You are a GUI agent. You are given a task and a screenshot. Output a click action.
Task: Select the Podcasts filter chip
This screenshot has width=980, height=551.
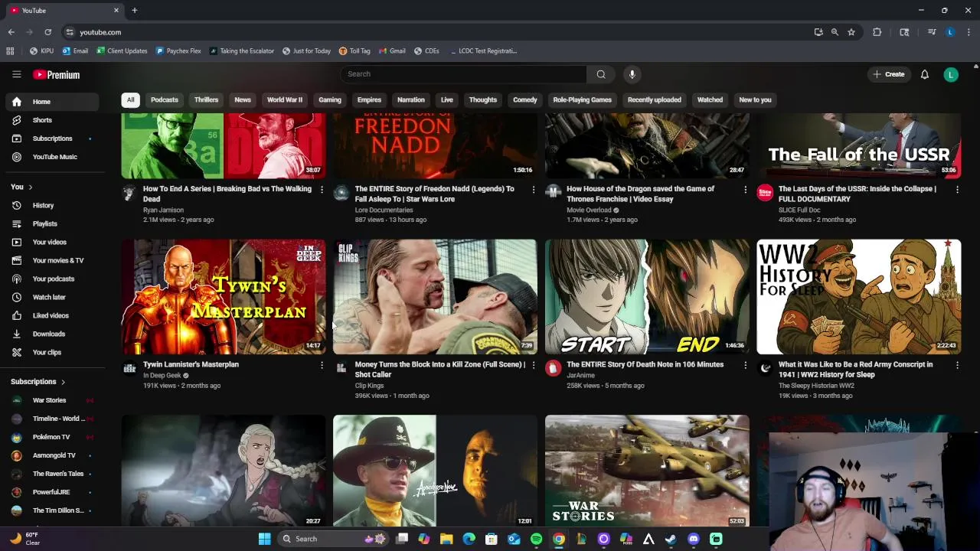pos(164,99)
